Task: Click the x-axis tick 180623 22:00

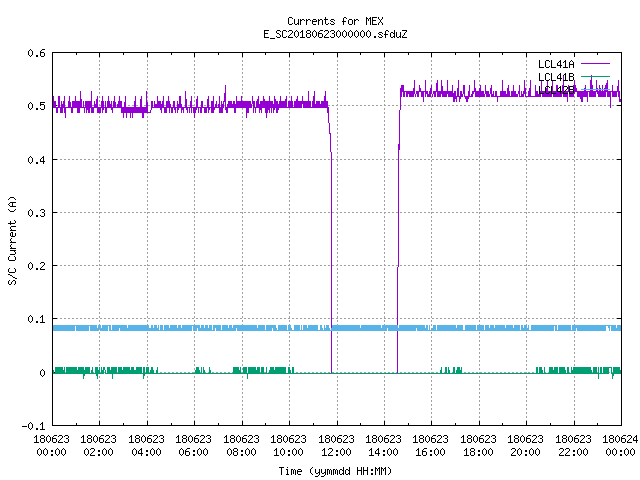Action: click(573, 446)
